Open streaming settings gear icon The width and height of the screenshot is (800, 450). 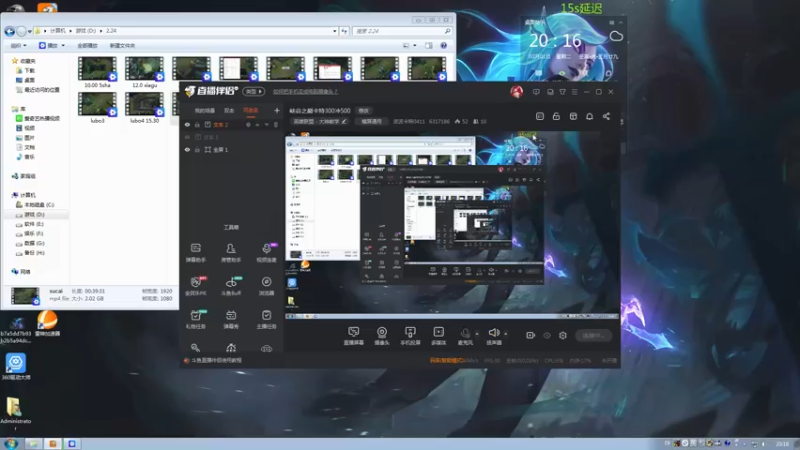(563, 335)
